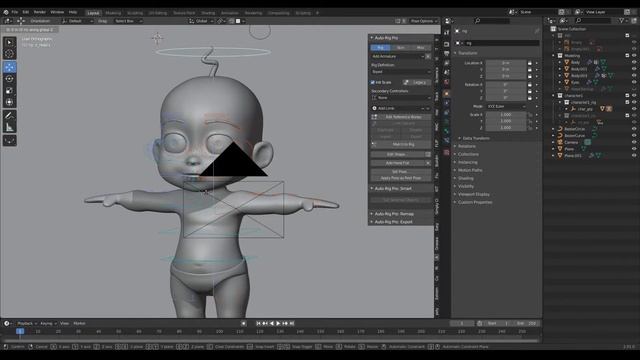Open the Render menu

40,12
